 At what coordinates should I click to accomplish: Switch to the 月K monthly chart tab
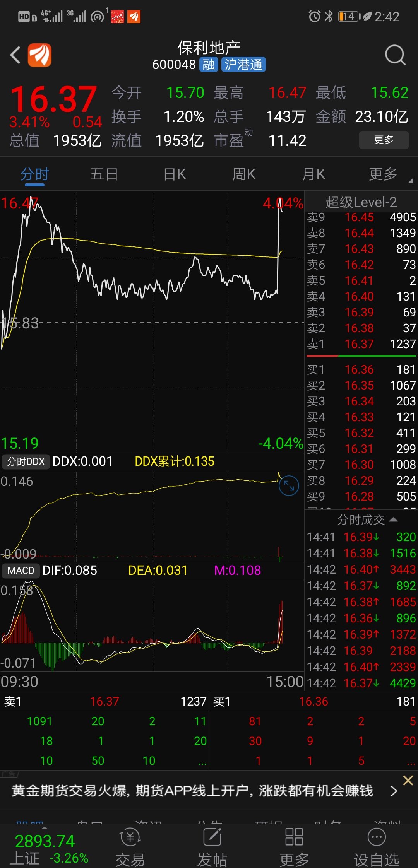point(313,174)
